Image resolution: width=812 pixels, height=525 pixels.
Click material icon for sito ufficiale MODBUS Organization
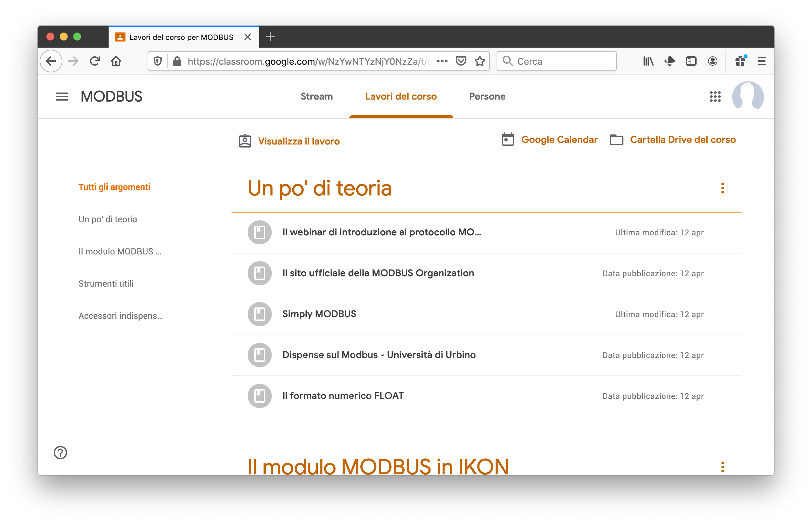[x=260, y=274]
